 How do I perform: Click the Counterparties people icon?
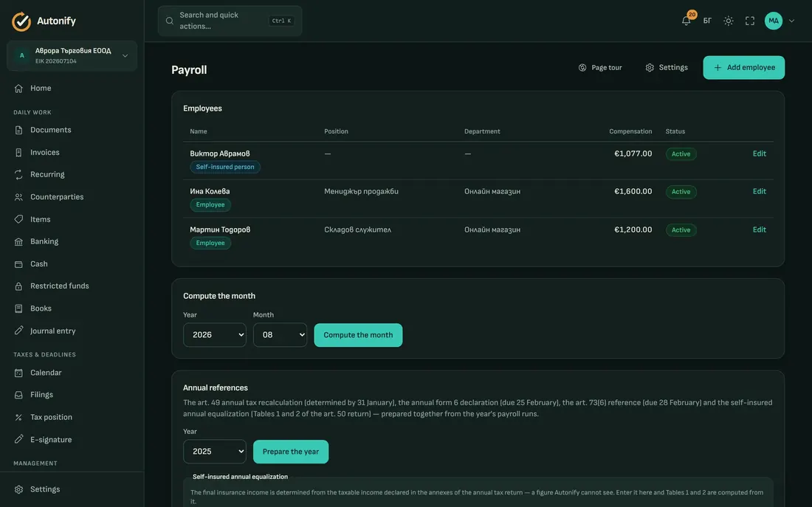(18, 197)
